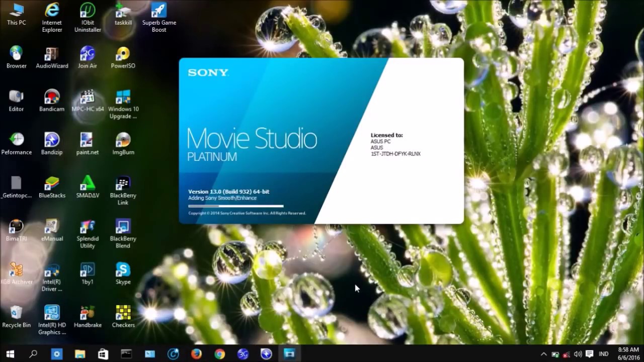Click the license key 1ST-JTDH-DFYK-RLNX
Viewport: 644px width, 362px height.
pyautogui.click(x=395, y=154)
